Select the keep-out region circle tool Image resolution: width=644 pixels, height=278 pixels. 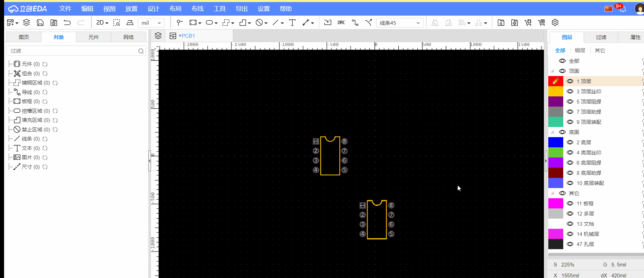coord(259,23)
